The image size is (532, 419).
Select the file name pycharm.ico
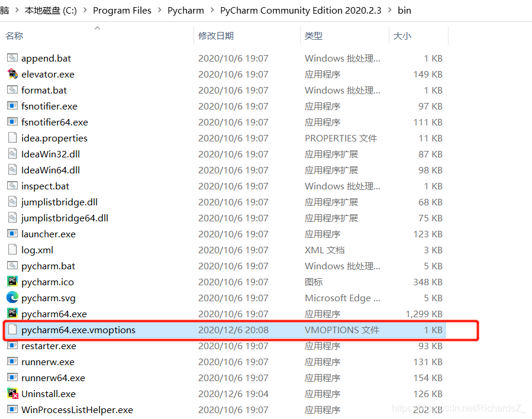[47, 282]
